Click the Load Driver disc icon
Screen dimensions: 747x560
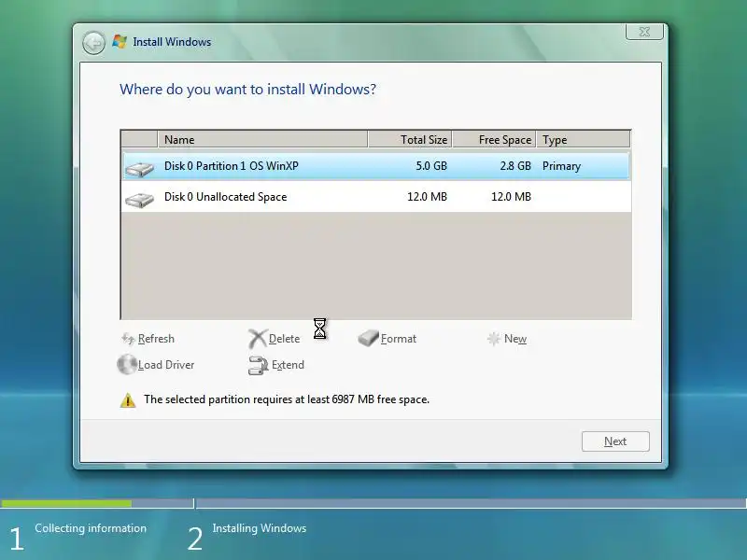pos(127,364)
